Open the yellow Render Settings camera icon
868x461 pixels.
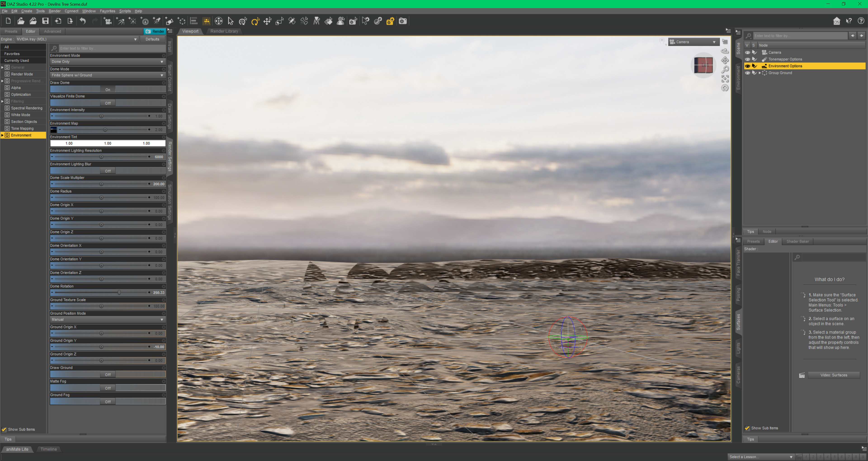point(390,21)
